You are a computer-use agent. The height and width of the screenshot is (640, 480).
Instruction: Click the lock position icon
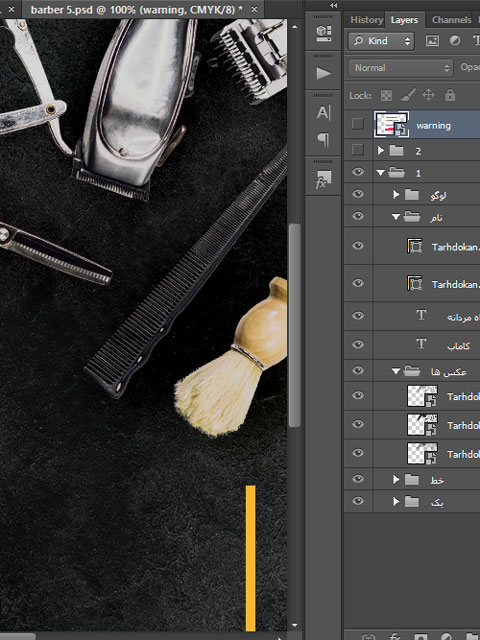pos(428,95)
